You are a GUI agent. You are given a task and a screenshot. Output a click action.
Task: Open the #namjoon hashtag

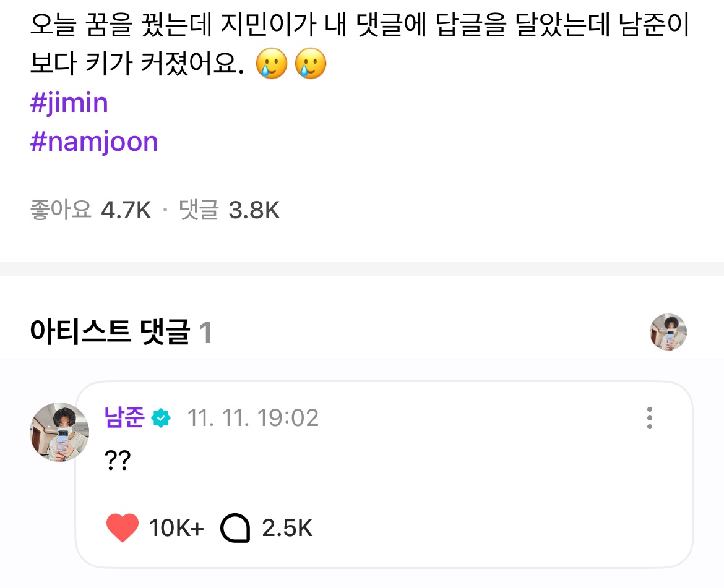[94, 142]
